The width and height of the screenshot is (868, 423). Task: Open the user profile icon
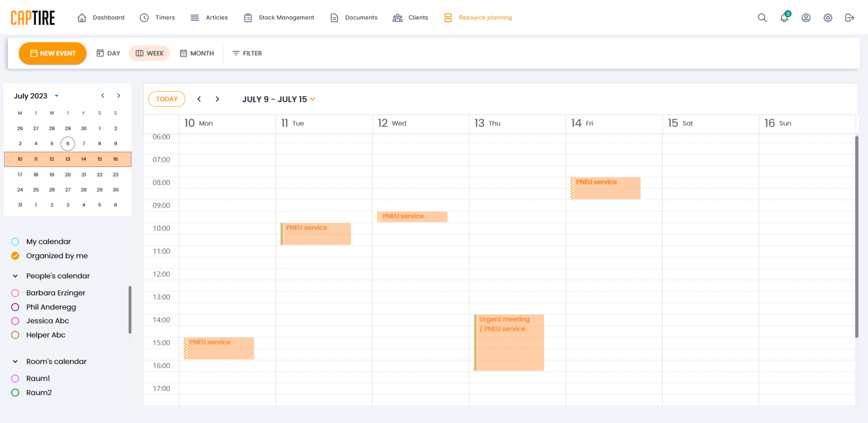(x=806, y=18)
